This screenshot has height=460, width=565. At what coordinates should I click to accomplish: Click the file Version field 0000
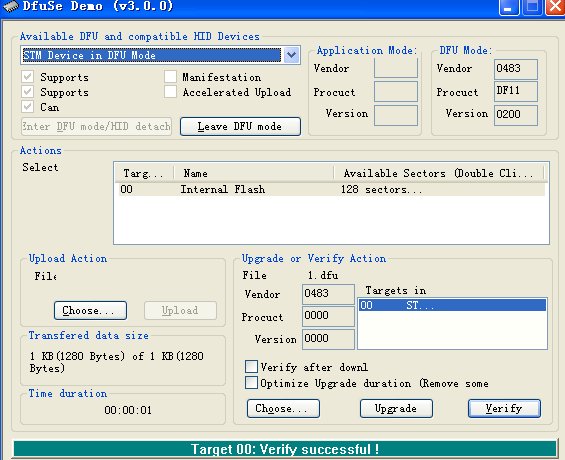pos(328,339)
